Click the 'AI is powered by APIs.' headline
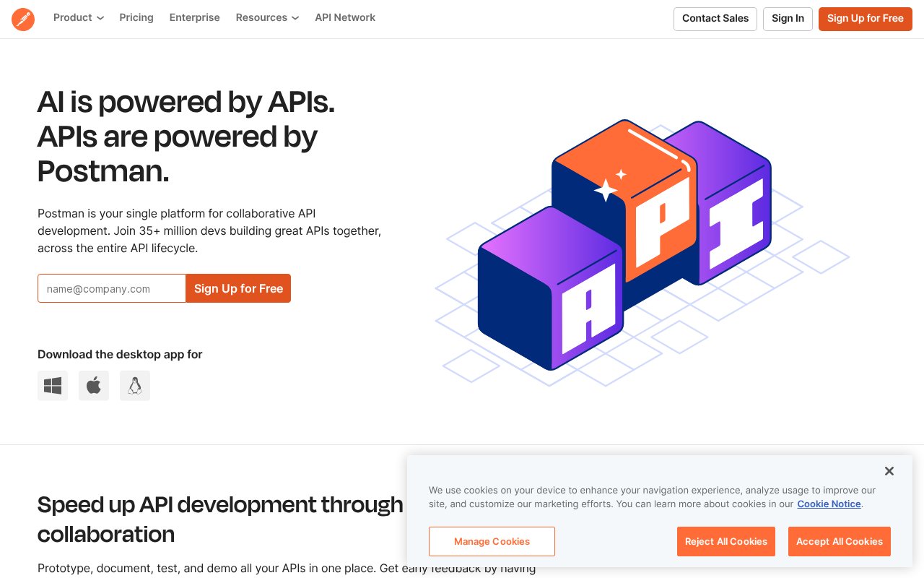Viewport: 924px width, 578px height. click(x=186, y=102)
